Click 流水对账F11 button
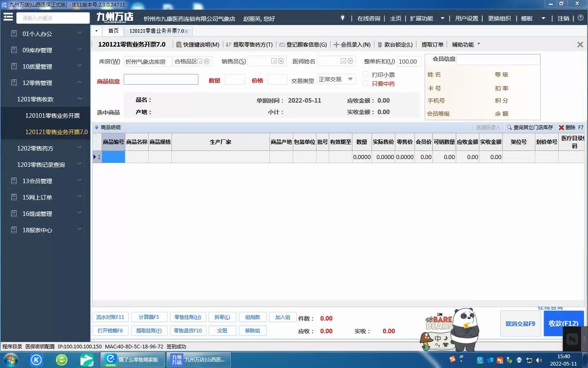Viewport: 588px width, 368px height. click(110, 317)
